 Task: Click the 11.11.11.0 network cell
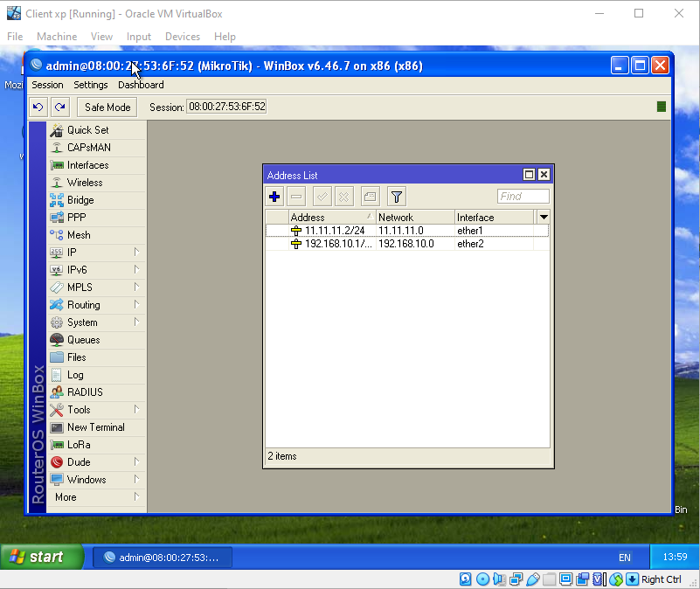point(415,231)
